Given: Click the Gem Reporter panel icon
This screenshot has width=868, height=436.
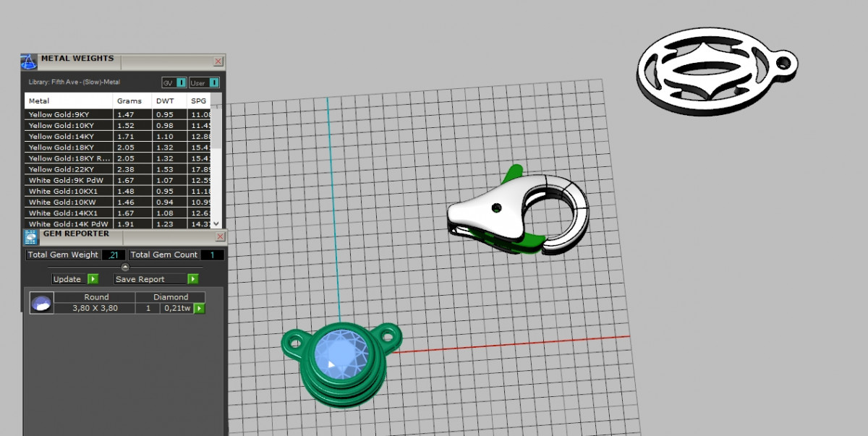Looking at the screenshot, I should [x=31, y=238].
